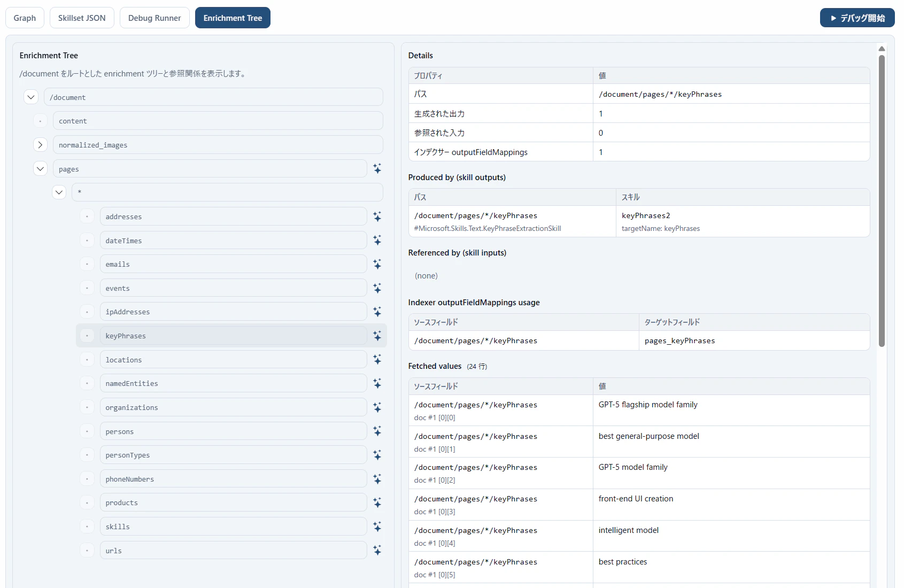The image size is (904, 588).
Task: Select the products tree node
Action: pyautogui.click(x=233, y=502)
